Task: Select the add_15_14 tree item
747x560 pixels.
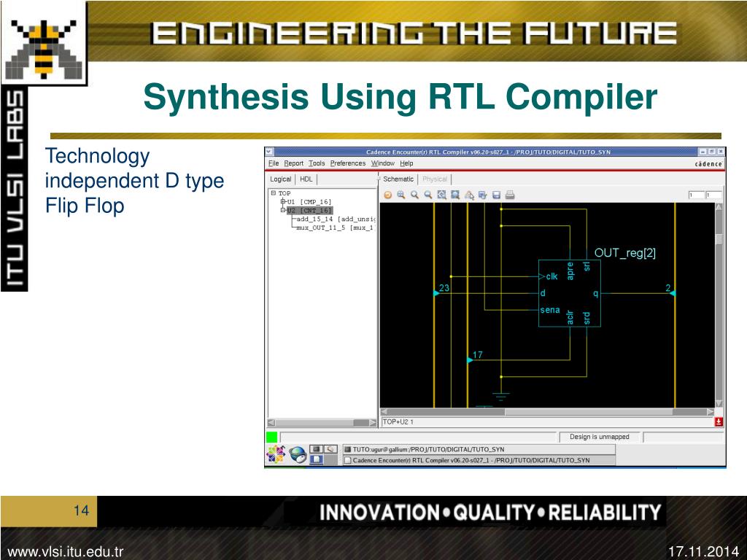Action: click(336, 219)
